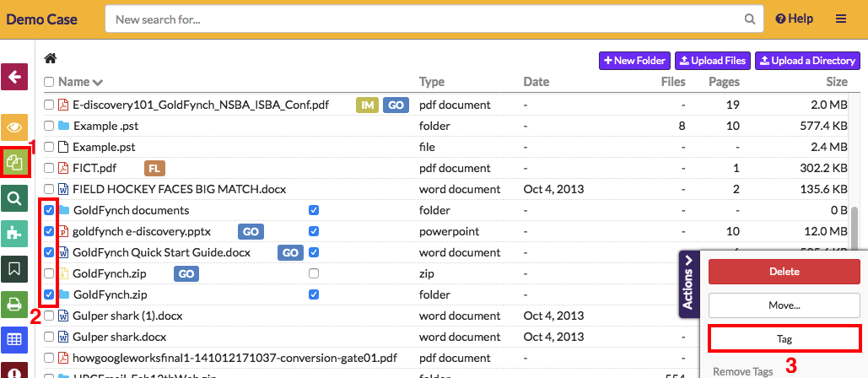This screenshot has height=378, width=868.
Task: Click the GO tag on goldfynch e-discovery.pptx
Action: pos(251,231)
